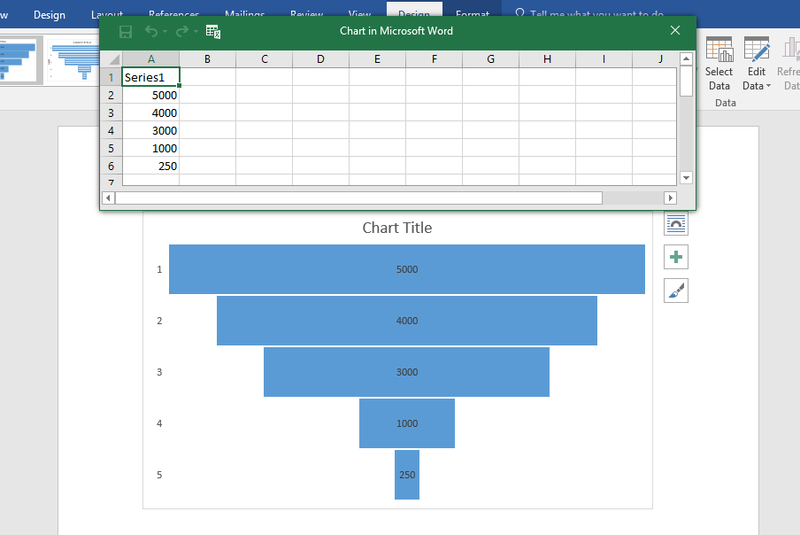Click the green plus Chart Elements button
This screenshot has height=535, width=800.
click(x=676, y=257)
